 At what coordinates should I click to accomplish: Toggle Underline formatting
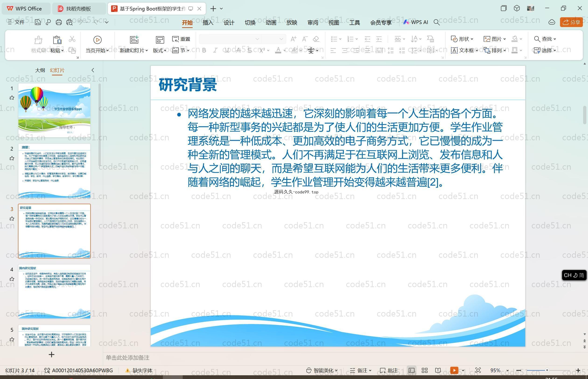click(x=227, y=50)
